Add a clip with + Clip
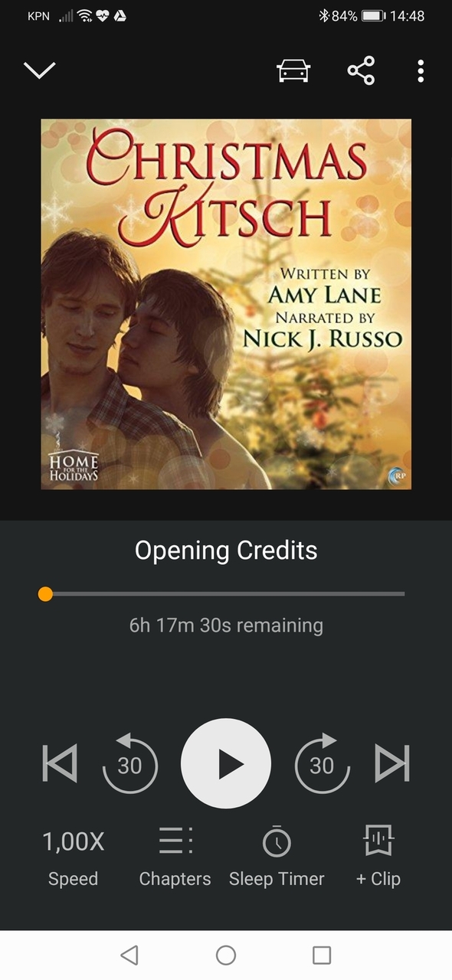Image resolution: width=452 pixels, height=980 pixels. coord(378,858)
